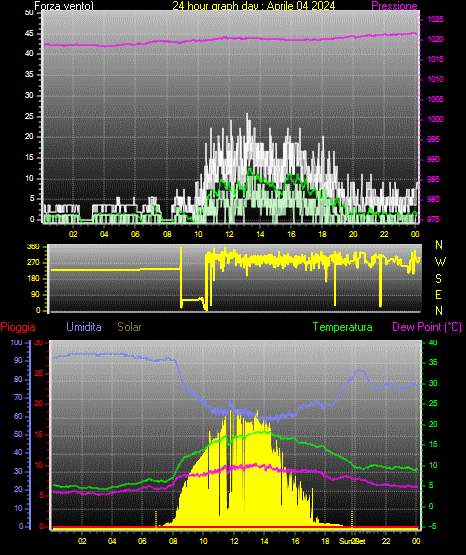Image resolution: width=466 pixels, height=555 pixels.
Task: Click the 1005 pressure axis value
Action: coord(435,99)
